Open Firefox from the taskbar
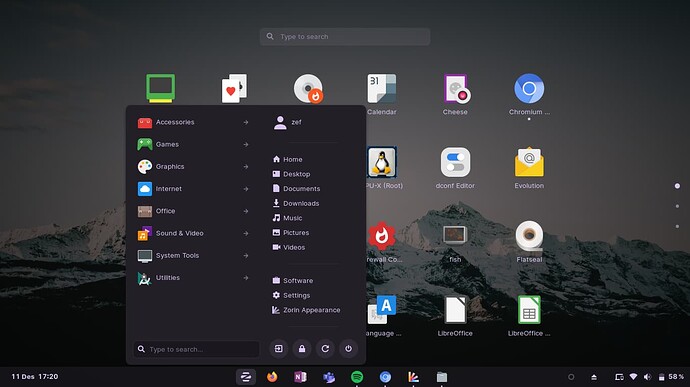The image size is (690, 387). coord(272,377)
